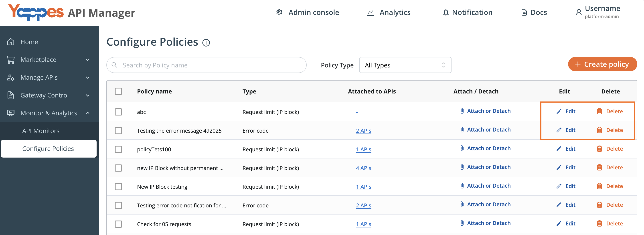This screenshot has width=644, height=235.
Task: Go to Home in sidebar
Action: (29, 42)
